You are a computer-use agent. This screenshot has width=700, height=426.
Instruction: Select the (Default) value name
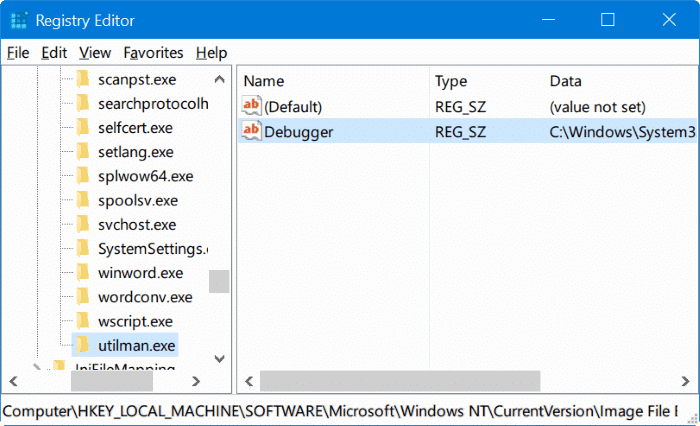(x=293, y=107)
